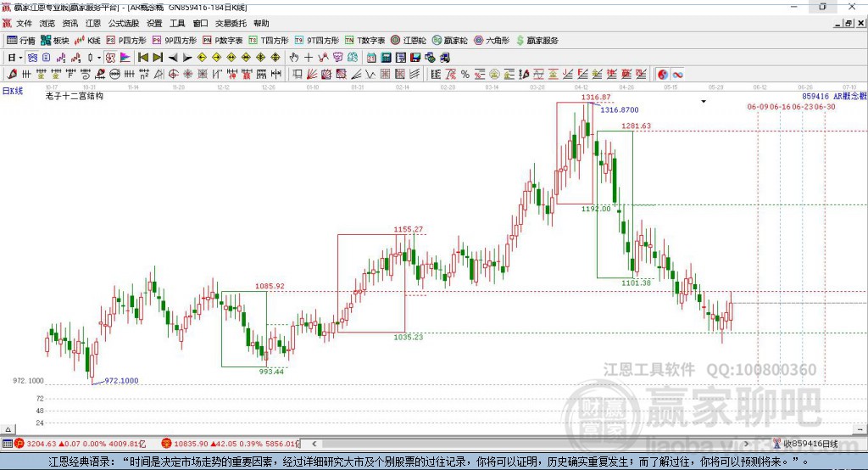The width and height of the screenshot is (868, 470).
Task: Open the 六角形 tool
Action: [492, 41]
